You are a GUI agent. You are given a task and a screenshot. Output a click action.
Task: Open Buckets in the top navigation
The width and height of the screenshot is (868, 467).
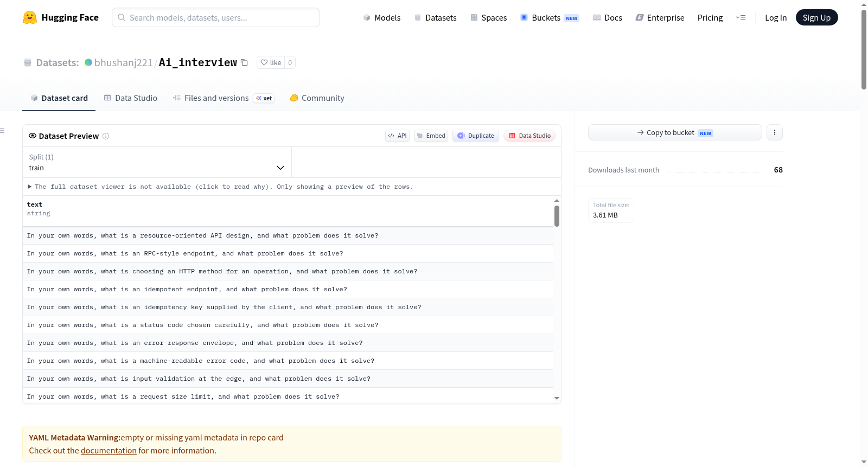point(550,17)
